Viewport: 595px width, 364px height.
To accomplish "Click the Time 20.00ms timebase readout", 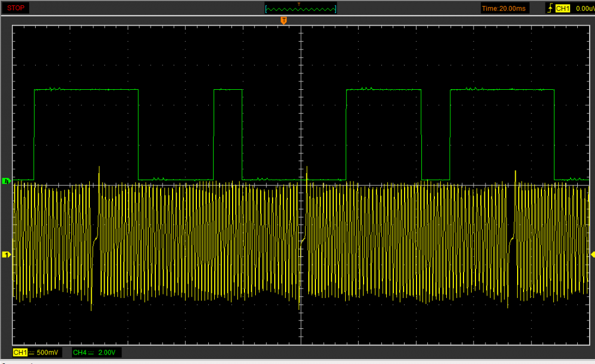I will click(x=504, y=8).
